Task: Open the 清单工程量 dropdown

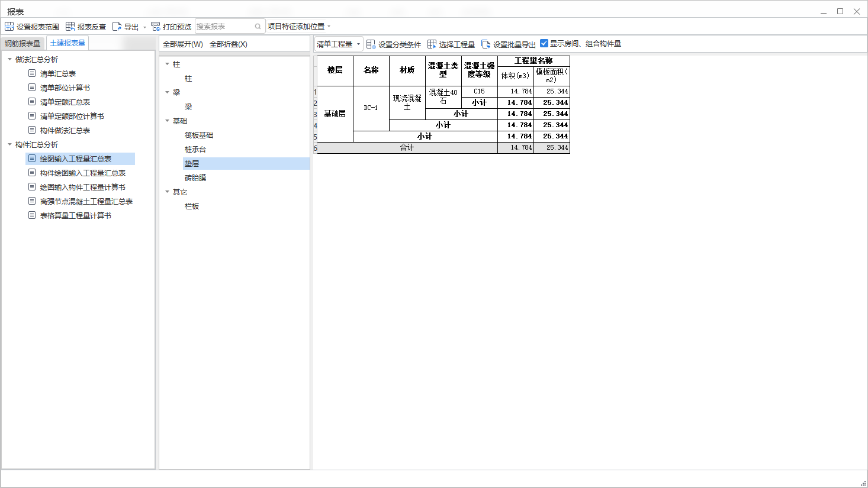Action: [339, 44]
